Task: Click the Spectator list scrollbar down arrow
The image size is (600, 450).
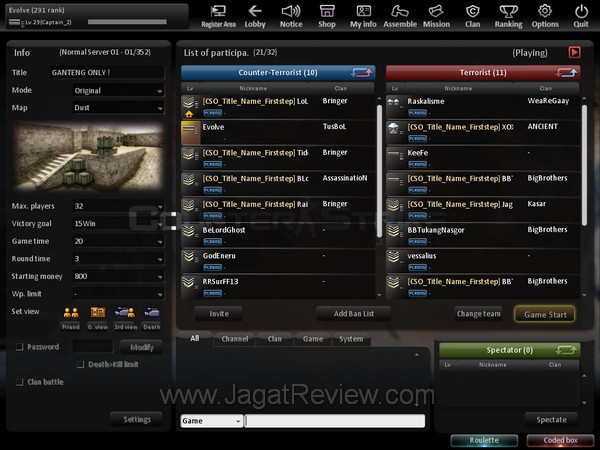Action: click(584, 403)
